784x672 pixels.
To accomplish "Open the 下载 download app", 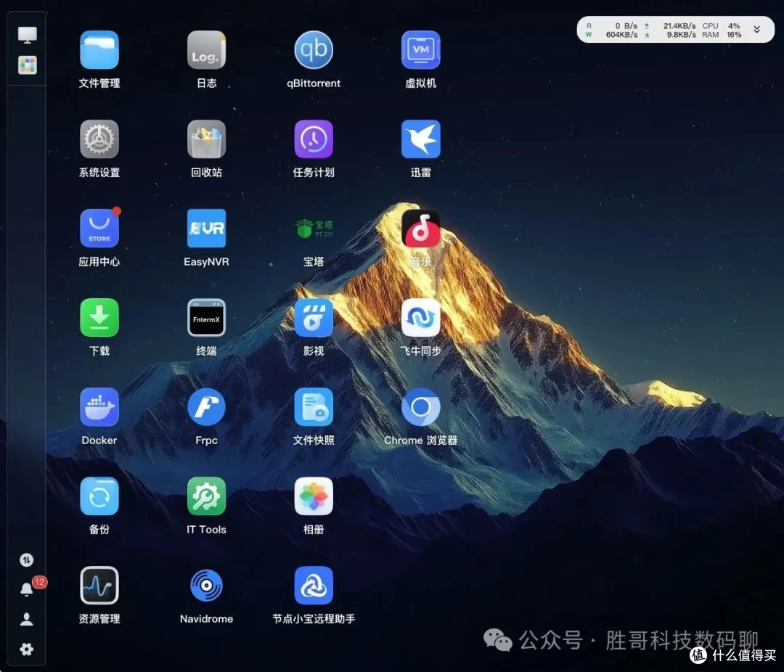I will coord(99,318).
